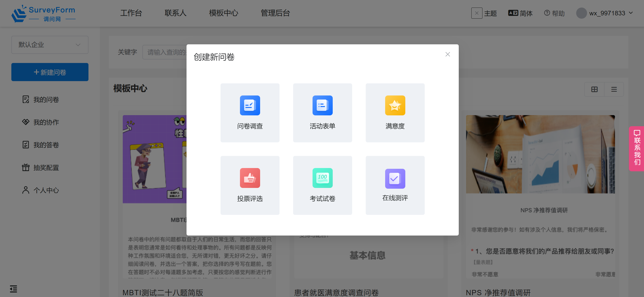Switch to list view layout
644x297 pixels.
click(x=614, y=89)
